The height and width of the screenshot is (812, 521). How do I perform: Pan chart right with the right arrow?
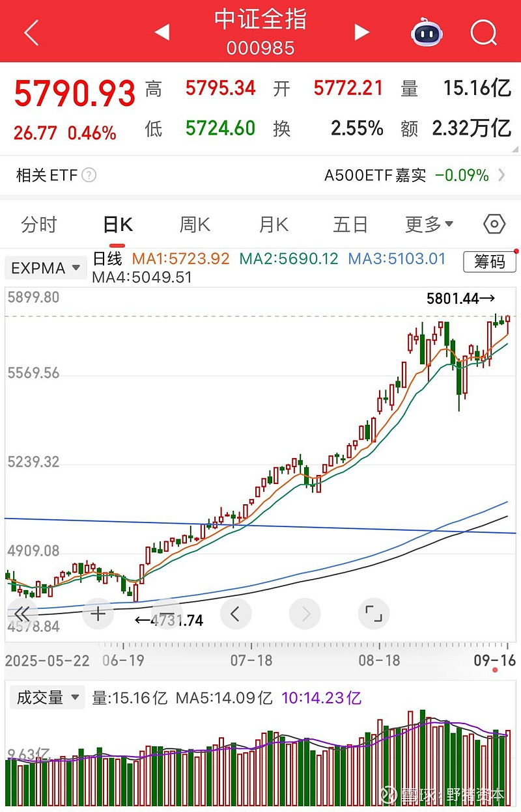pos(305,613)
